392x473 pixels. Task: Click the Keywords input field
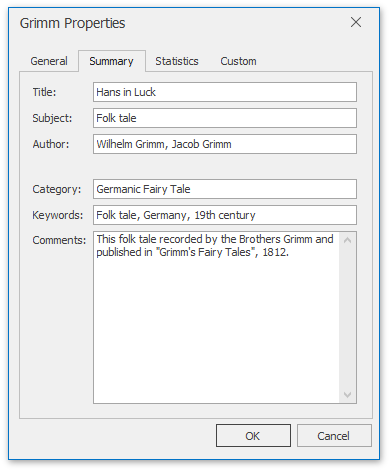pyautogui.click(x=225, y=215)
